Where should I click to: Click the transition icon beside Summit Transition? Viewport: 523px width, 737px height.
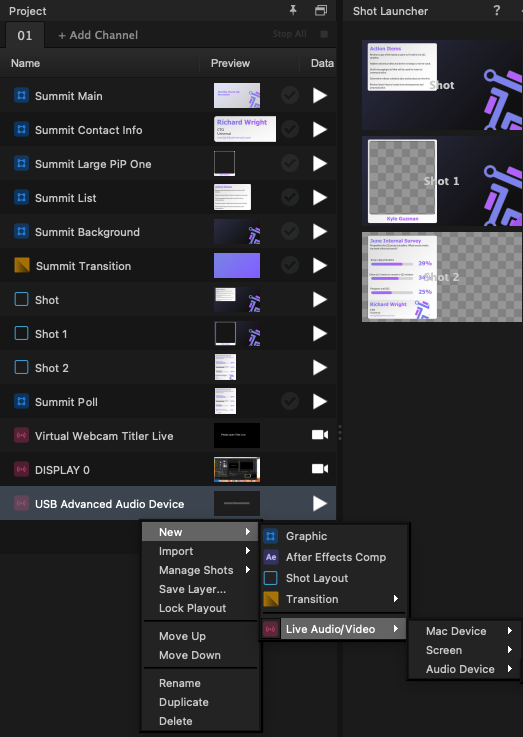(22, 266)
